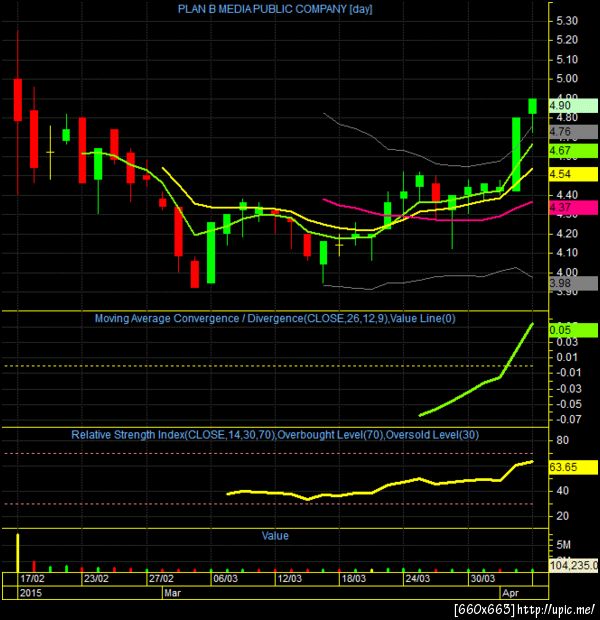Screen dimensions: 600x620
Task: Click the latest green candlestick near 4.90
Action: (x=532, y=106)
